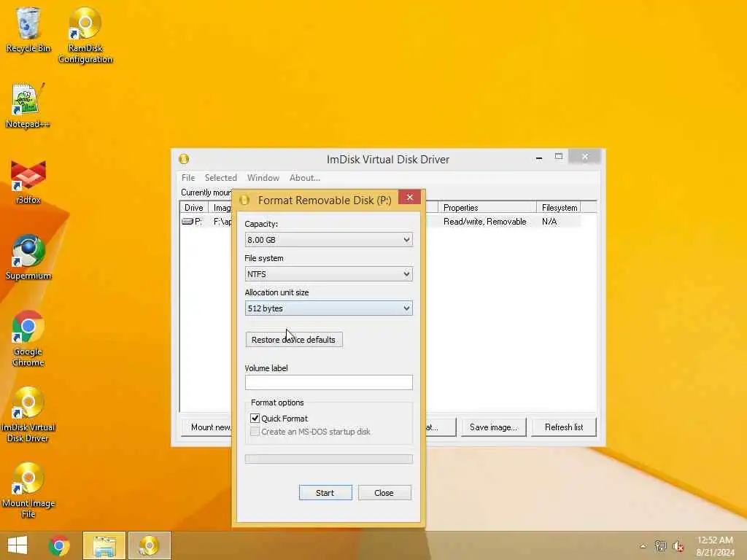Click Mount new button in ImDisk
747x560 pixels.
(x=208, y=427)
